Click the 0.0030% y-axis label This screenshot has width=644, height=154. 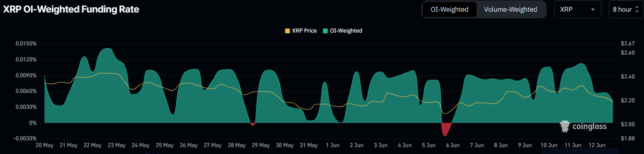(26, 107)
